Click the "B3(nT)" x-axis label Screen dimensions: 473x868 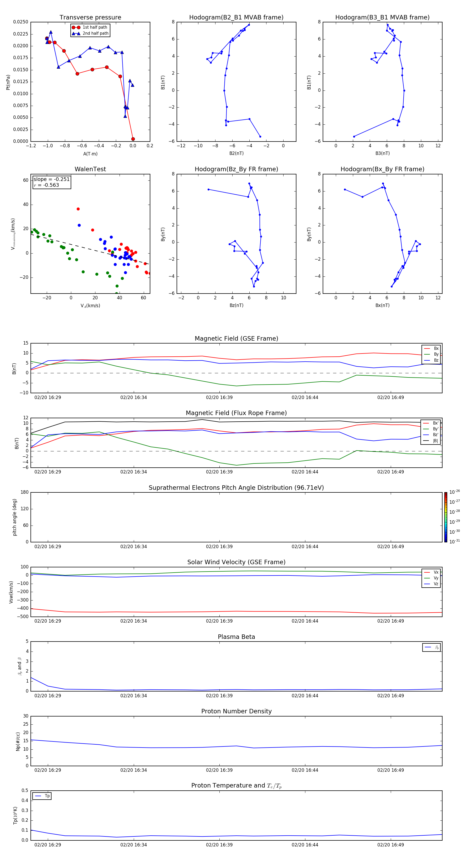pos(382,154)
